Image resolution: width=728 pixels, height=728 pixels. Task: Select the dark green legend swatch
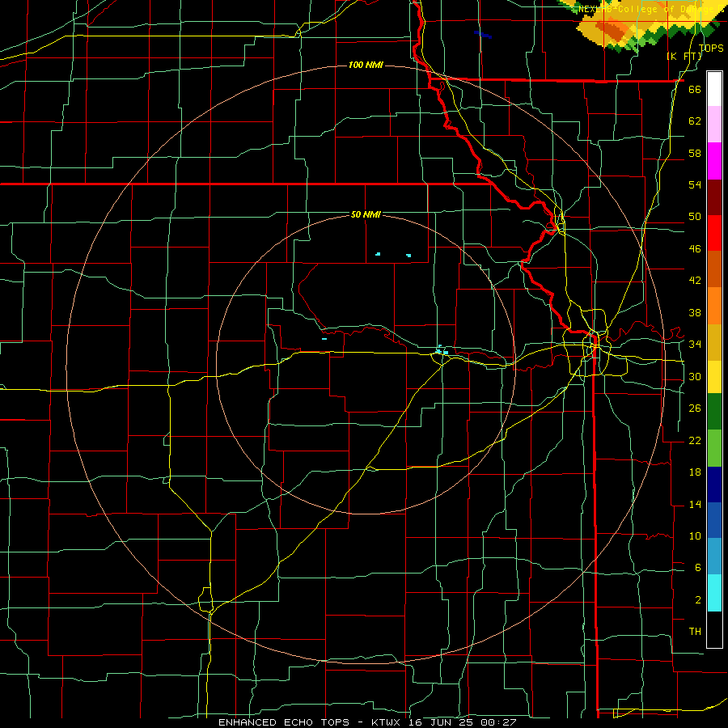[714, 412]
